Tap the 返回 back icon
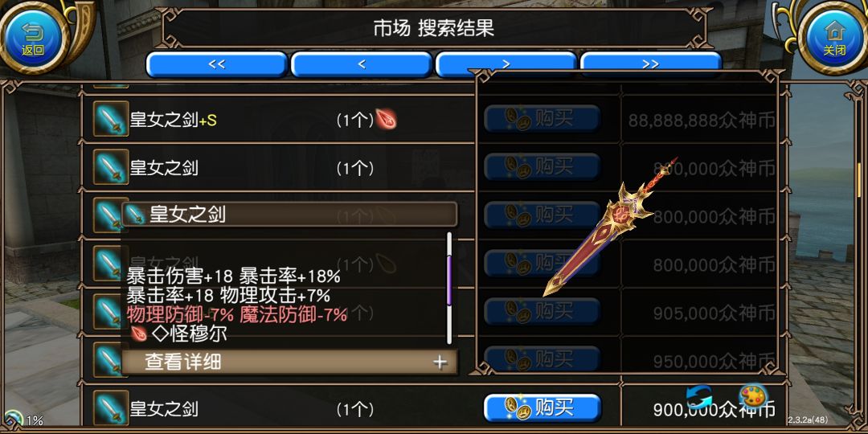Viewport: 868px width, 434px height. tap(33, 36)
